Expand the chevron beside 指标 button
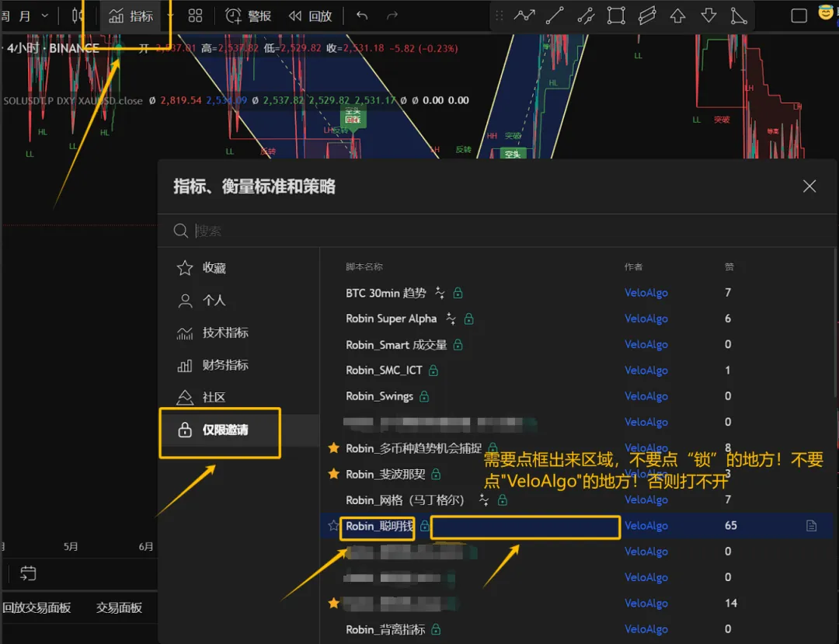 coord(170,16)
